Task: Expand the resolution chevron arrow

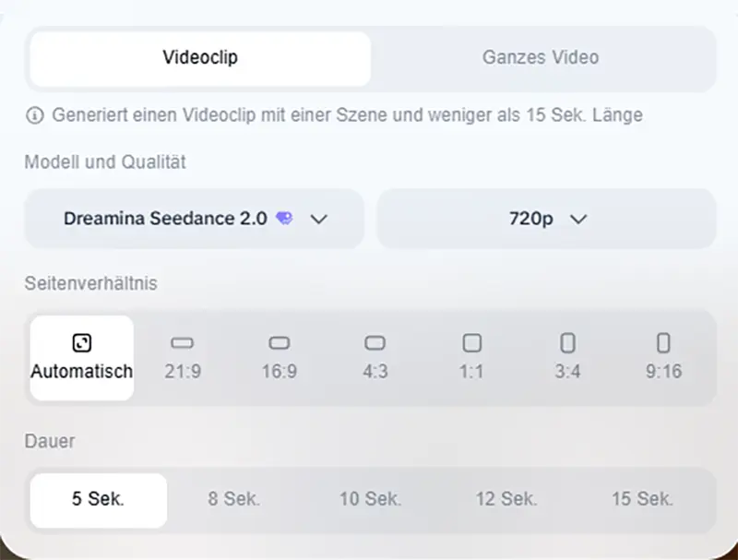Action: (x=579, y=219)
